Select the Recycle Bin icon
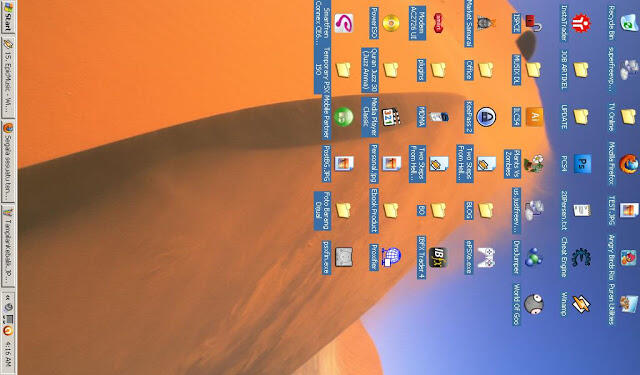This screenshot has width=640, height=375. 629,23
